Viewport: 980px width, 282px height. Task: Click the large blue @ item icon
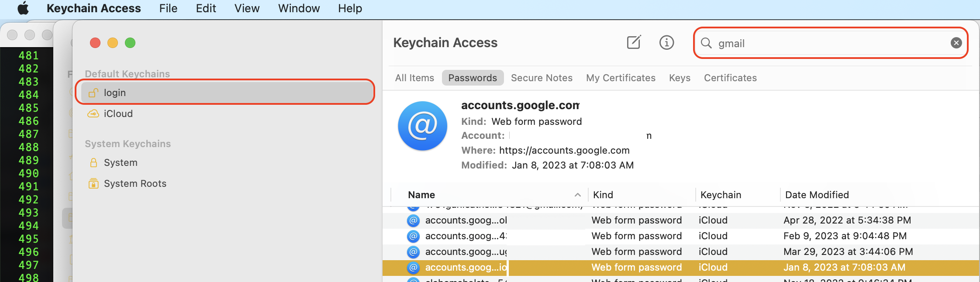pyautogui.click(x=422, y=126)
